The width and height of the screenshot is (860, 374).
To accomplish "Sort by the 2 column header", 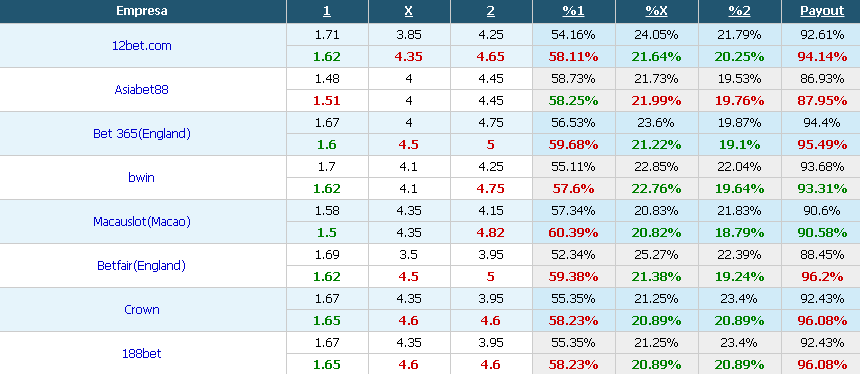I will (491, 11).
